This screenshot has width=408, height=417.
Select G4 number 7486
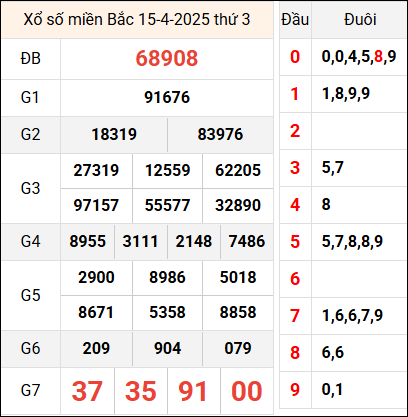[247, 241]
